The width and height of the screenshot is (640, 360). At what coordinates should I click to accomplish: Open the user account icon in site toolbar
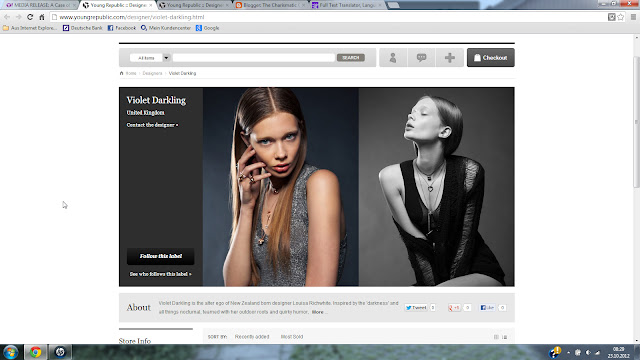pos(393,58)
